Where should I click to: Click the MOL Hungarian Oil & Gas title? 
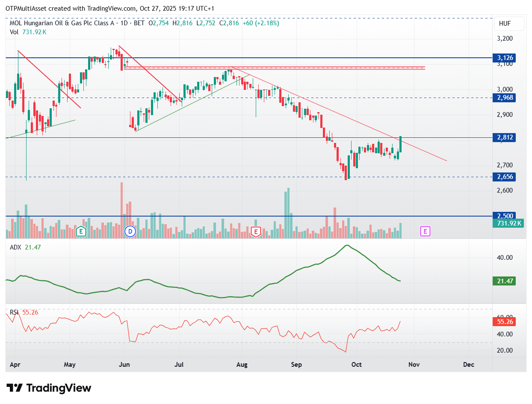(62, 23)
